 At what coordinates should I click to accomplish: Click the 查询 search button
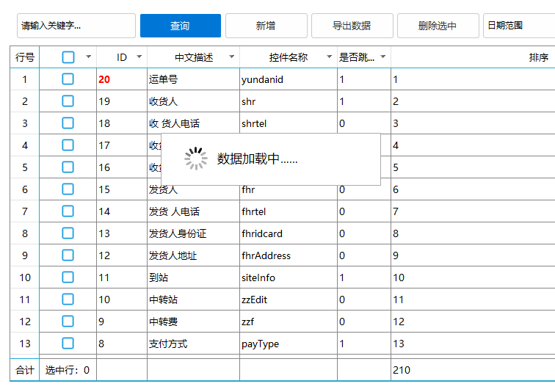[x=180, y=26]
